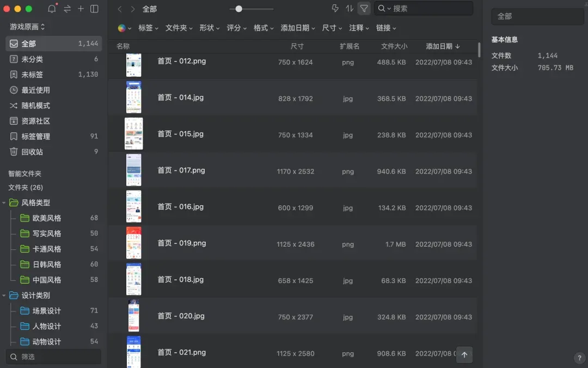Click the 资源社区 download icon
The width and height of the screenshot is (588, 368).
pos(14,121)
